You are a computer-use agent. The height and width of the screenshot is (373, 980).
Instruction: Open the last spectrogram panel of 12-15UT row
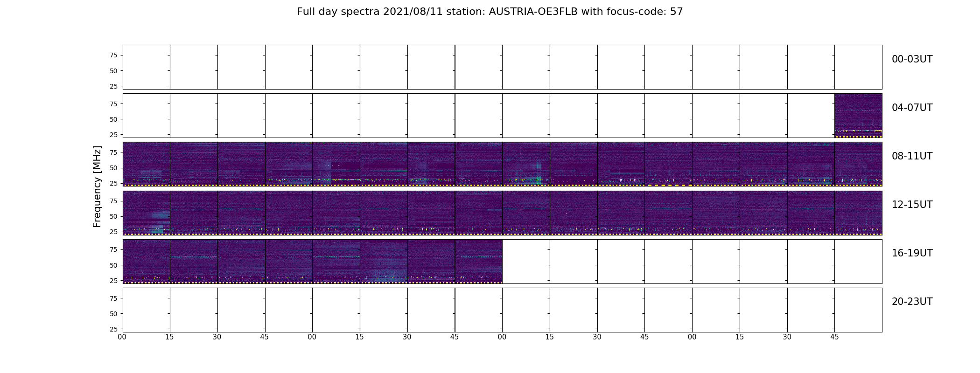tap(858, 213)
